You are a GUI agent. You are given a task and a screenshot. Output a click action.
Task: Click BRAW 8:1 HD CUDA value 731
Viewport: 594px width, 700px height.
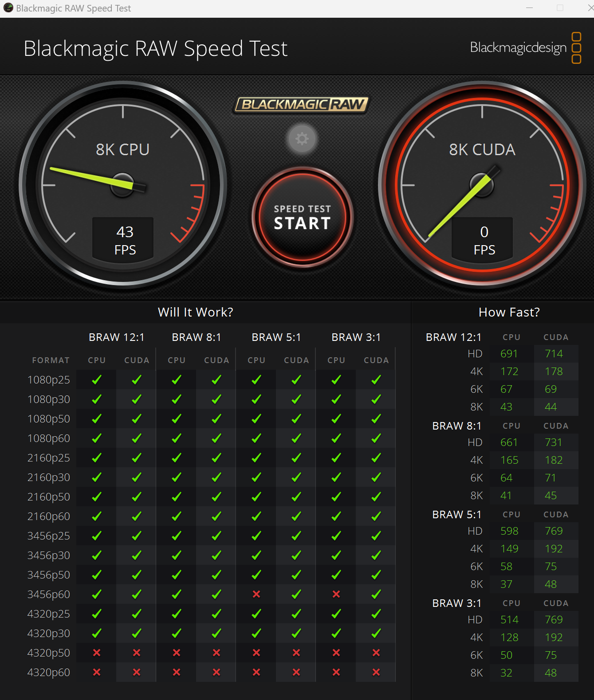(x=554, y=442)
